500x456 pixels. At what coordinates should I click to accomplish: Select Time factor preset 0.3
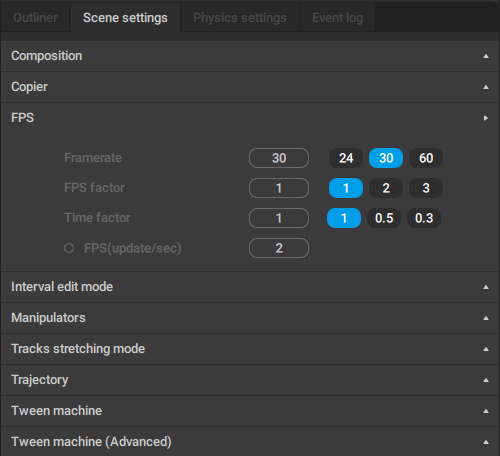pos(424,218)
